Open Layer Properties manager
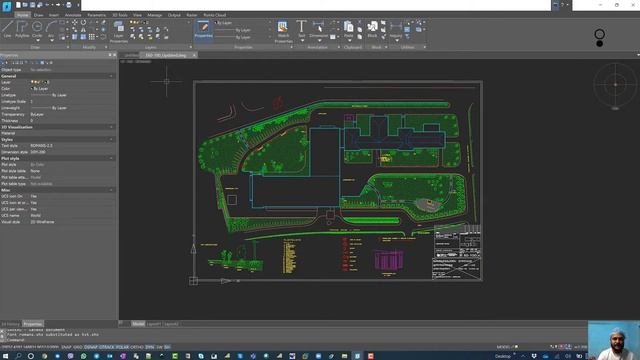Viewport: 640px width, 360px height. tap(119, 31)
